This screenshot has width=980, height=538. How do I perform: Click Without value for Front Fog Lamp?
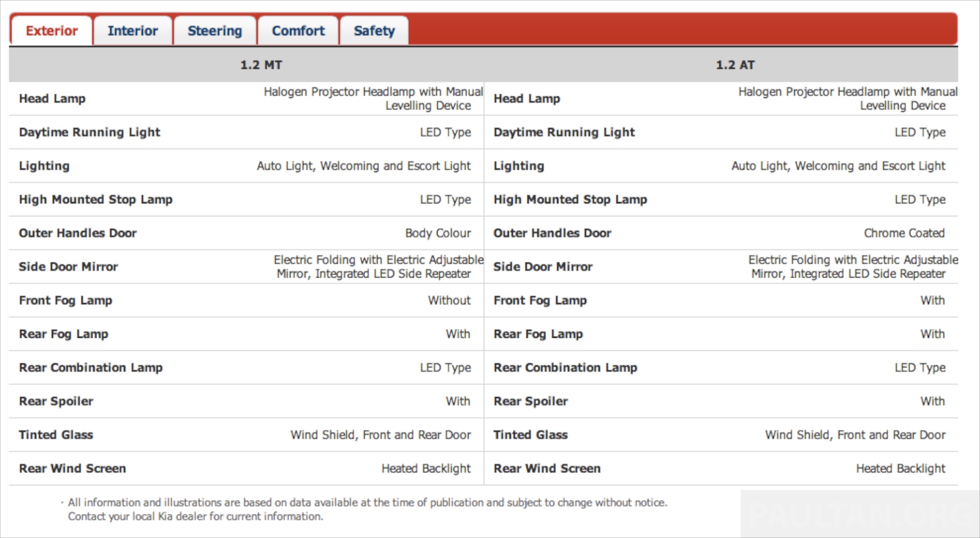point(449,301)
